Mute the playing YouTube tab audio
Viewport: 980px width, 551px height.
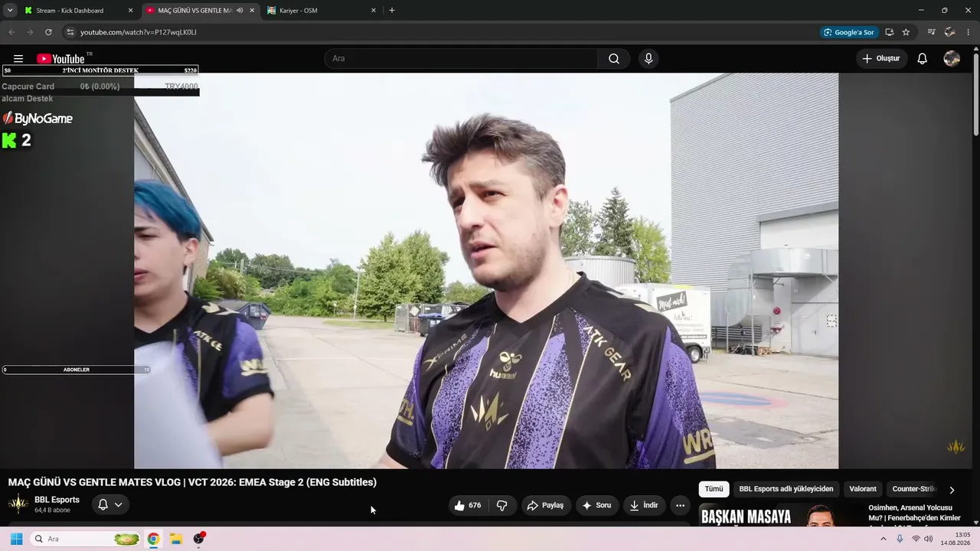[240, 11]
